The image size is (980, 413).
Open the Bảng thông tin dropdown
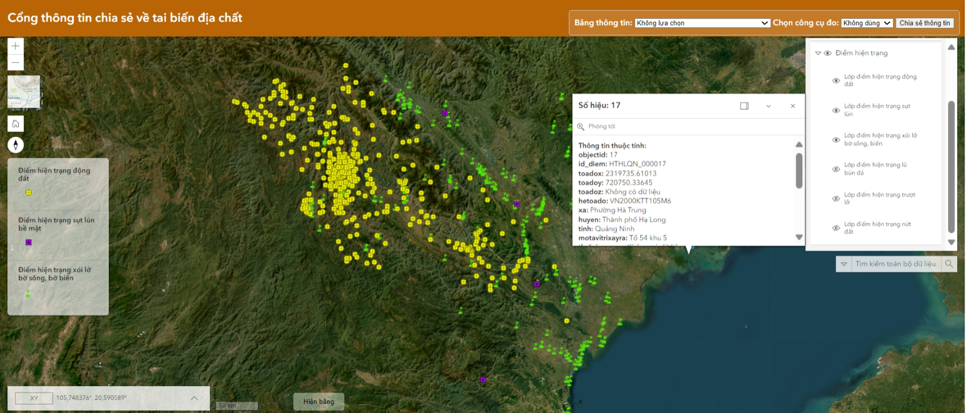click(702, 23)
